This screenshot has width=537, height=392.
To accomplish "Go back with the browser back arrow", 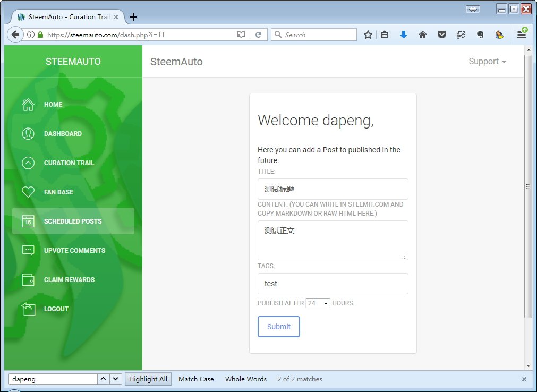I will (15, 35).
